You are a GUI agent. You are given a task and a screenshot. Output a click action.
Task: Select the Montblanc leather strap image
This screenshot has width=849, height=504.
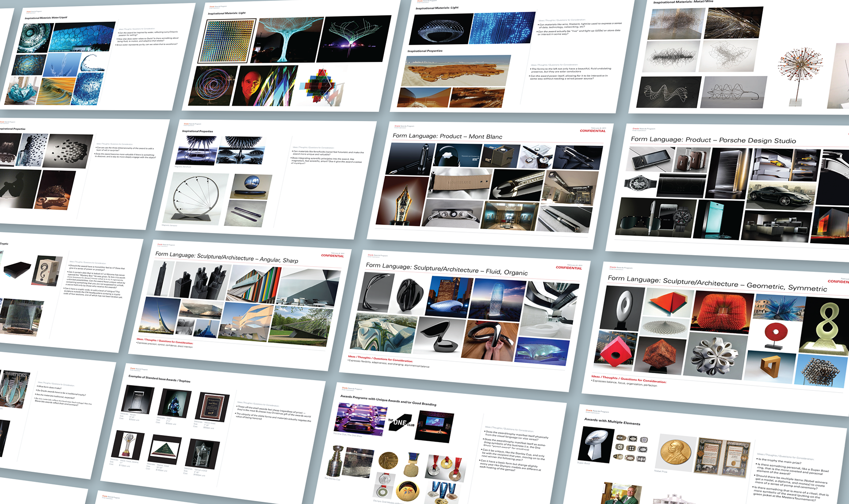[x=459, y=183]
